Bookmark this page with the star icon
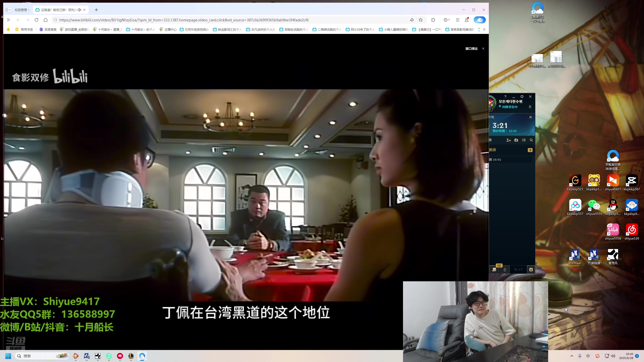This screenshot has height=362, width=644. click(421, 20)
